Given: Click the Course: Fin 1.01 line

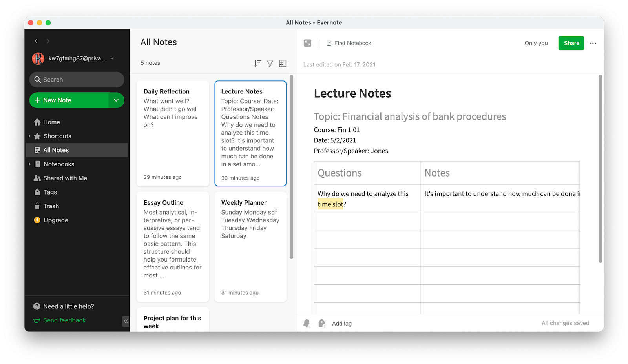Looking at the screenshot, I should [337, 130].
